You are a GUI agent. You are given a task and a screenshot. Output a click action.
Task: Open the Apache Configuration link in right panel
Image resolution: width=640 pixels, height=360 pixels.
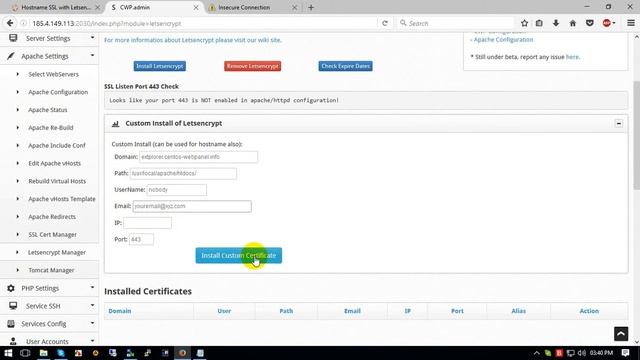pos(503,40)
